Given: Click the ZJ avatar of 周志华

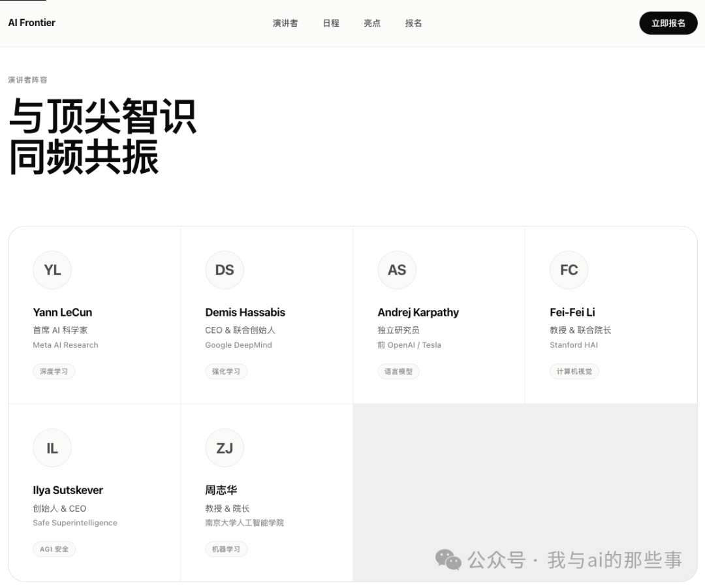Looking at the screenshot, I should (225, 448).
